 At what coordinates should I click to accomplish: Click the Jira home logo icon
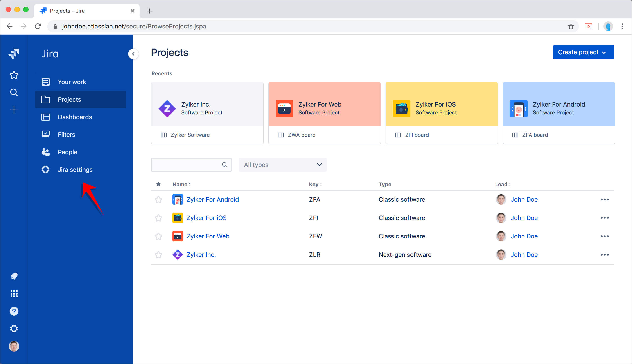point(14,54)
